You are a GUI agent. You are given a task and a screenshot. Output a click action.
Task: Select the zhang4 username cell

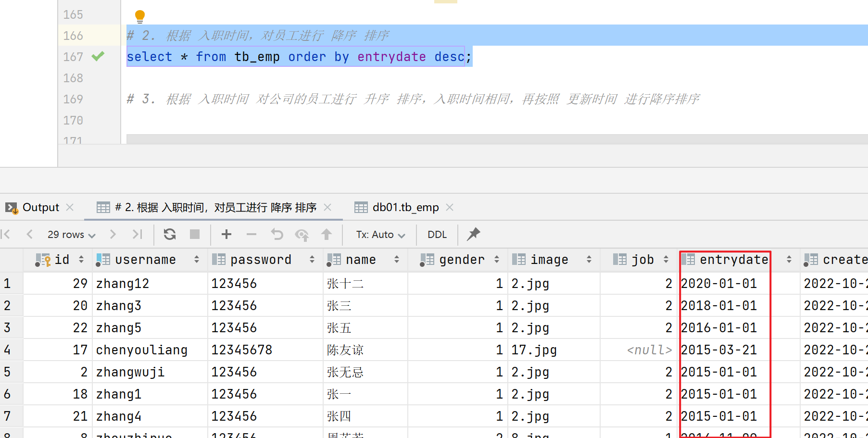click(x=150, y=416)
